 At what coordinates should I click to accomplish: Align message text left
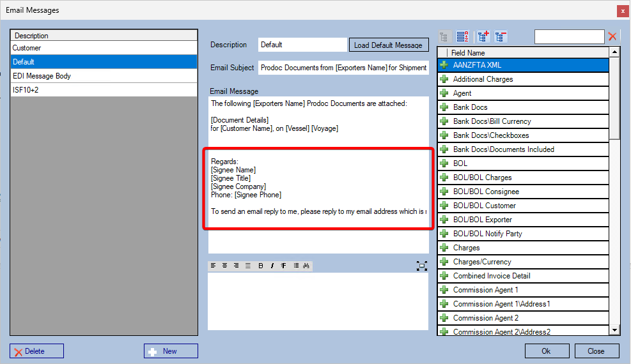[214, 266]
